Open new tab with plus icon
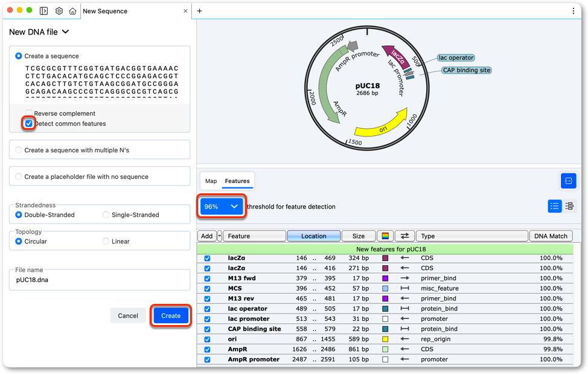 pyautogui.click(x=199, y=11)
